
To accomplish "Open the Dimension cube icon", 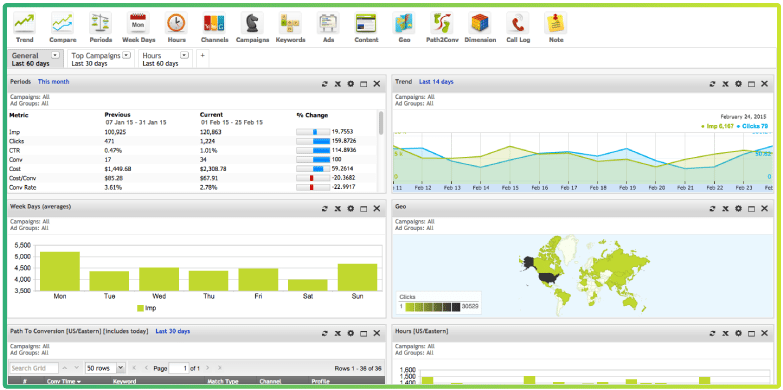I will tap(480, 23).
